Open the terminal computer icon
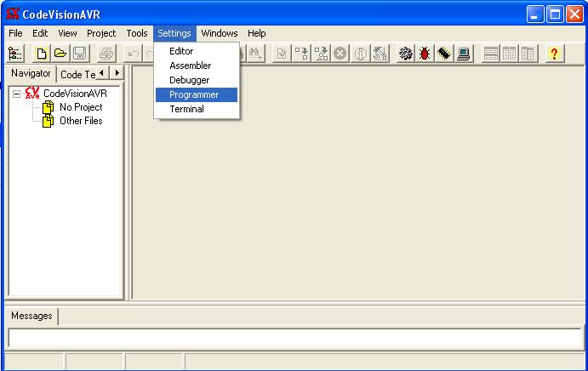This screenshot has width=588, height=371. [464, 54]
